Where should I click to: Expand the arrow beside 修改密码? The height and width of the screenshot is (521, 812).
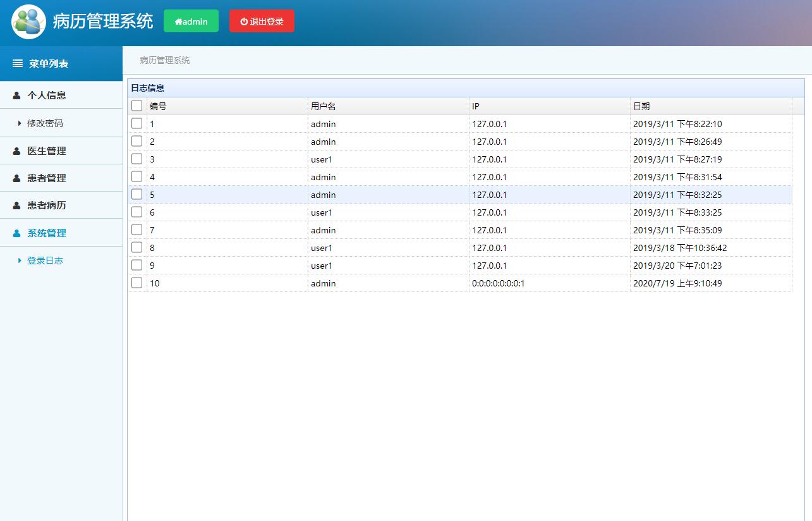coord(20,123)
